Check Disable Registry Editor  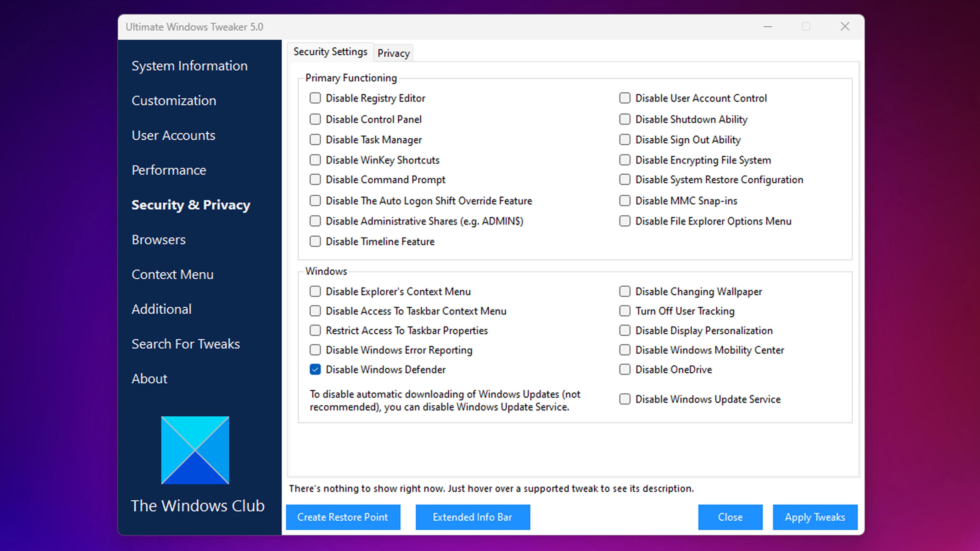point(315,98)
